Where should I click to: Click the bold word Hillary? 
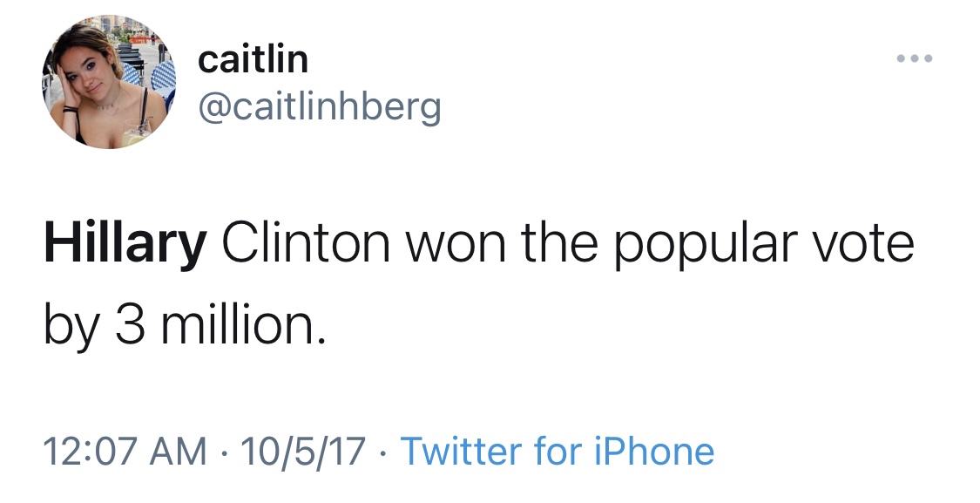tap(125, 247)
